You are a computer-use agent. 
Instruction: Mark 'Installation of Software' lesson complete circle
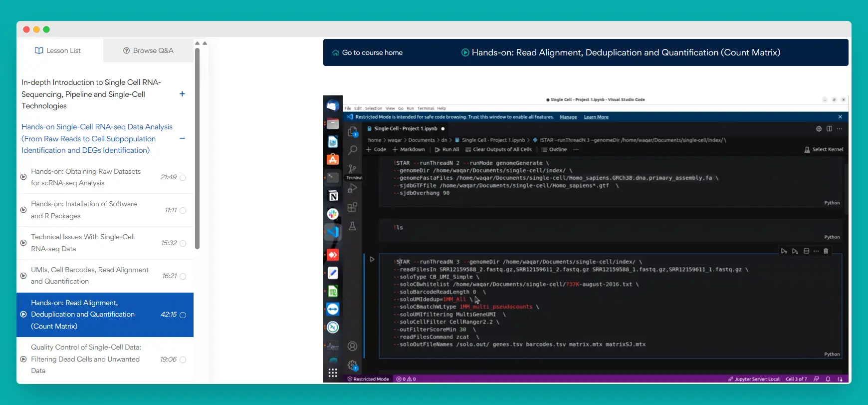(183, 211)
